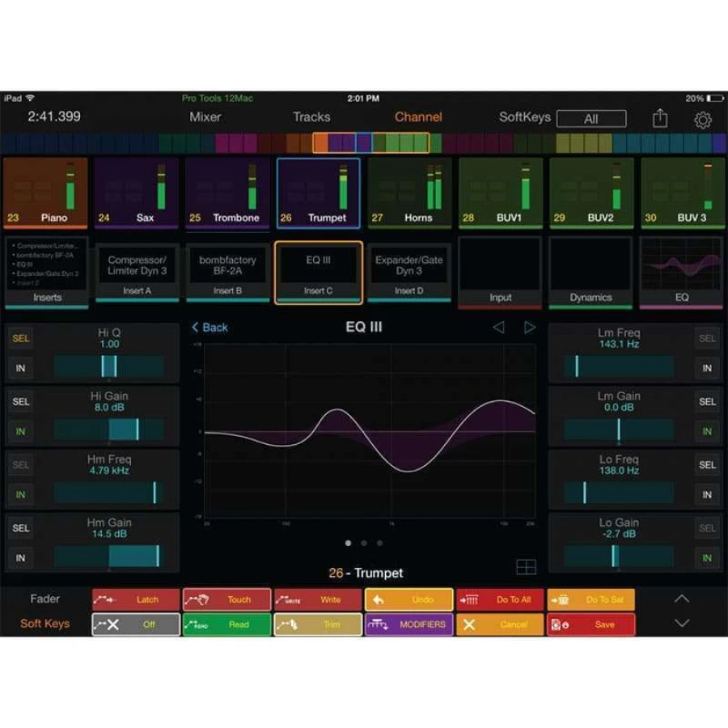Select track 25 Trombone
728x728 pixels.
(227, 193)
